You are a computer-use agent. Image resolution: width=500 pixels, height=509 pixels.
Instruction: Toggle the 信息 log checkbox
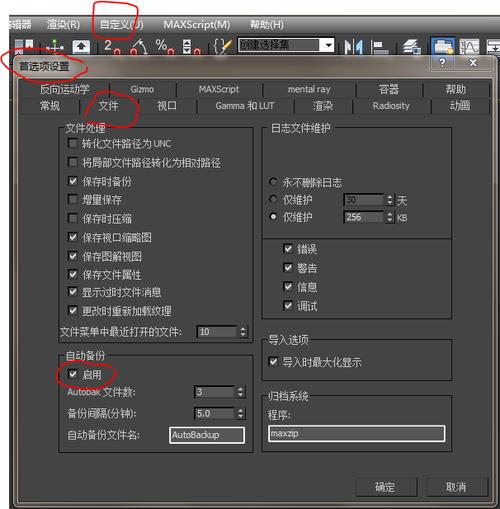(x=288, y=286)
